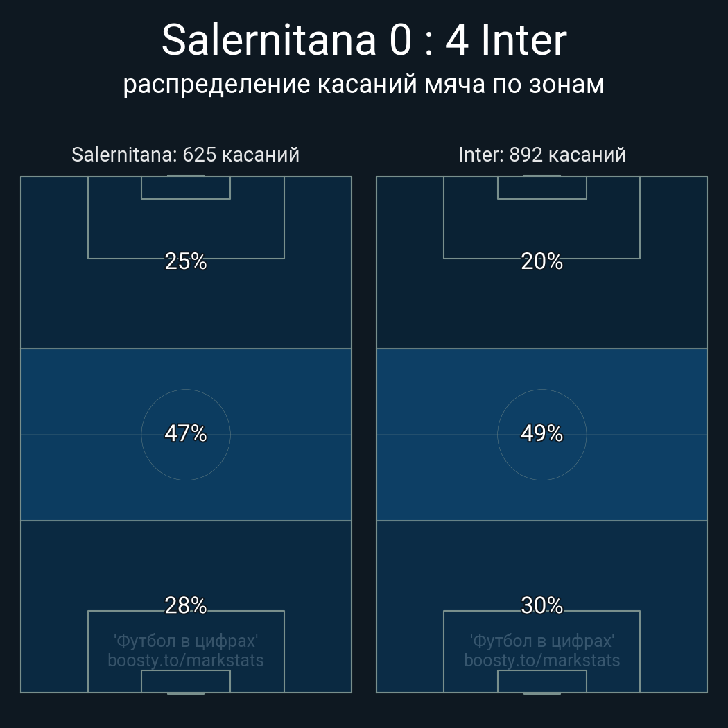
Task: Click the subtitle "распределение касаний мяча по зонам"
Action: tap(364, 84)
